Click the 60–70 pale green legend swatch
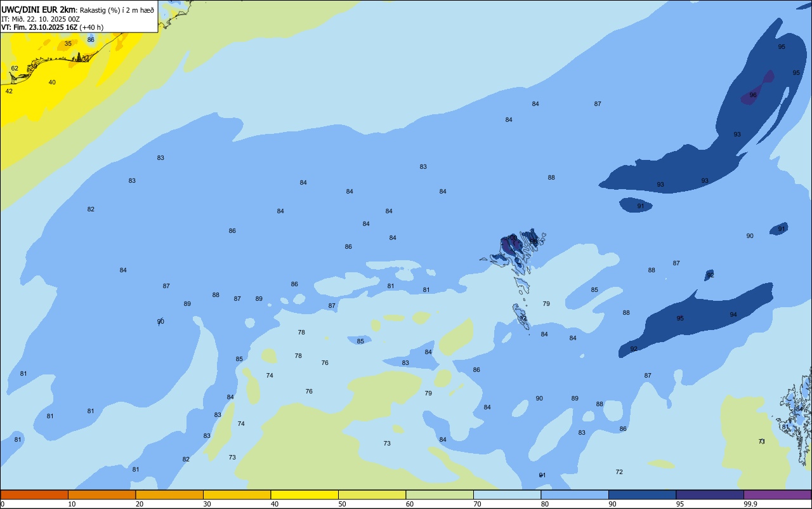The image size is (812, 509). pyautogui.click(x=440, y=494)
